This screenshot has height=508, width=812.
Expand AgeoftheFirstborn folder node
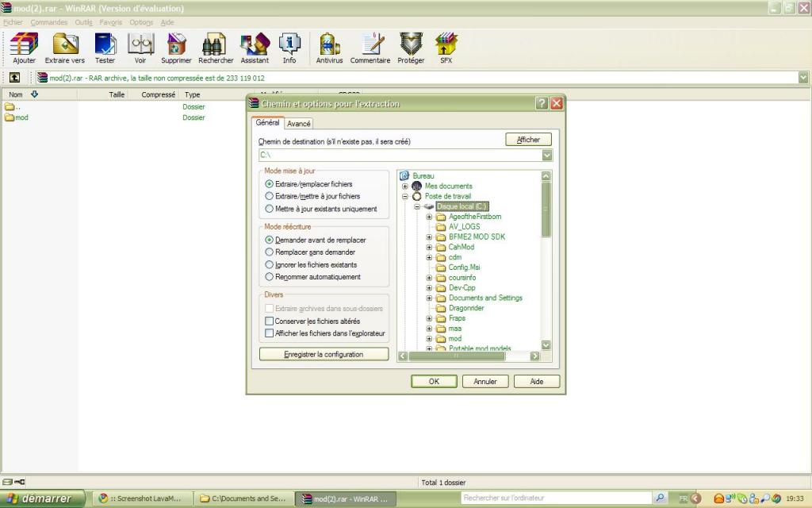coord(429,217)
